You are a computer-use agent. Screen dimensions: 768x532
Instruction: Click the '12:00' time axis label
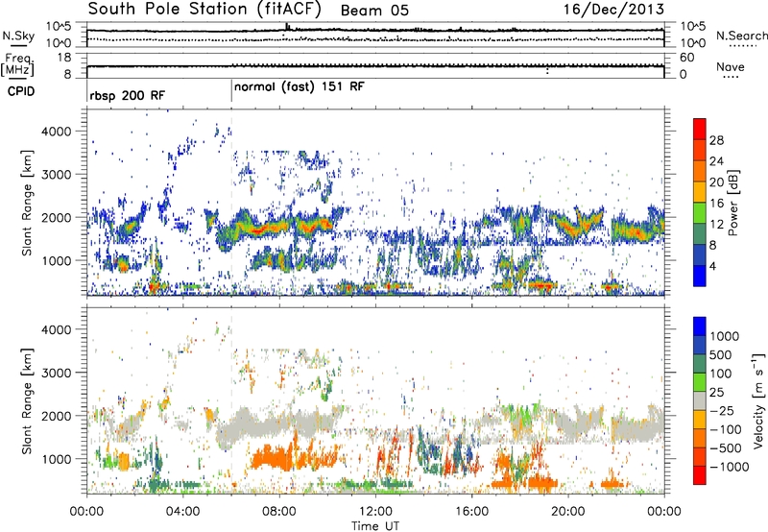(375, 512)
